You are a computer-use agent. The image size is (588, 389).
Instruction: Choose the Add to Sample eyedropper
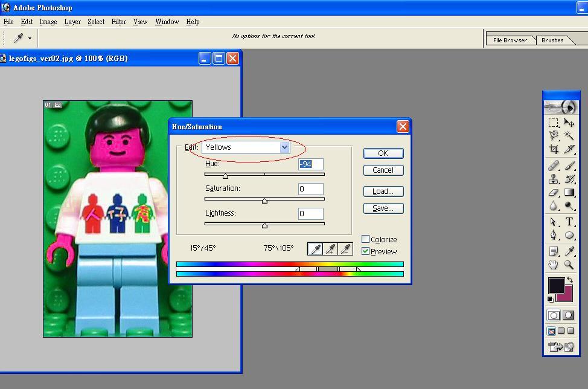point(330,249)
